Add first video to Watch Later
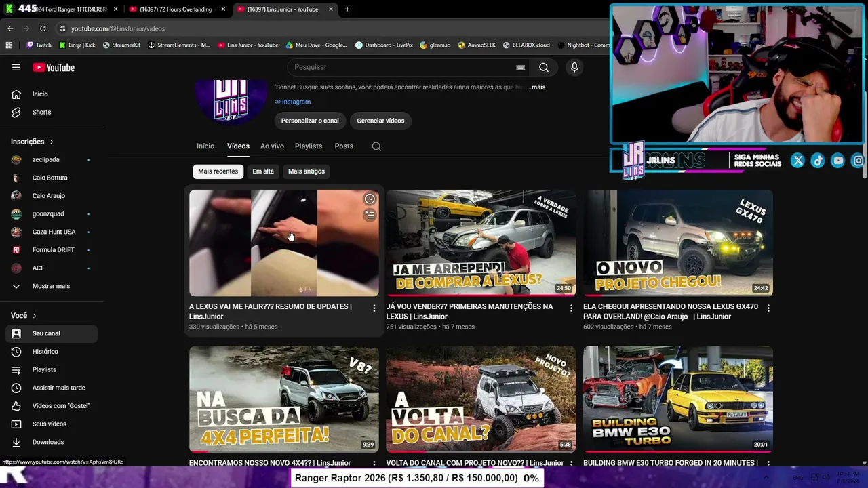The width and height of the screenshot is (868, 488). (370, 199)
